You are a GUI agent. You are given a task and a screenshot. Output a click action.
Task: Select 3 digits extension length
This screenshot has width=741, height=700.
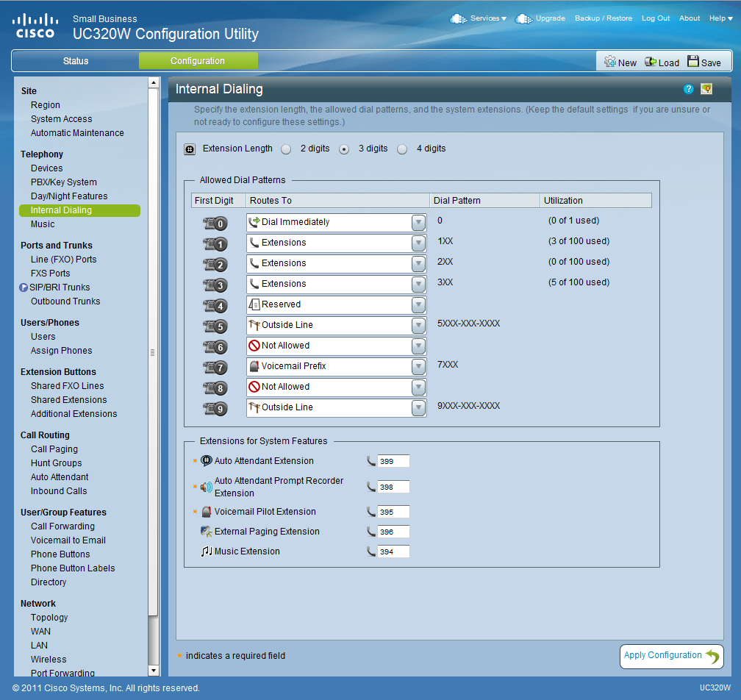343,149
